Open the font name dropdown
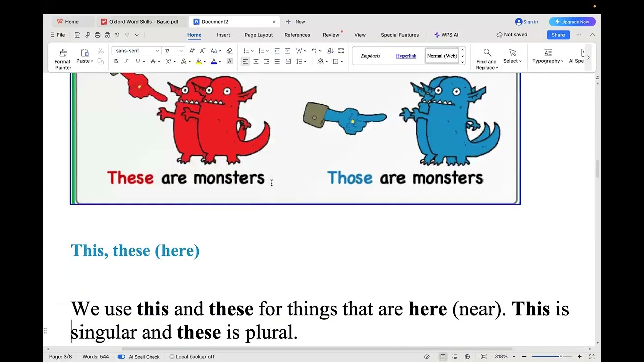The image size is (644, 362). coord(157,51)
